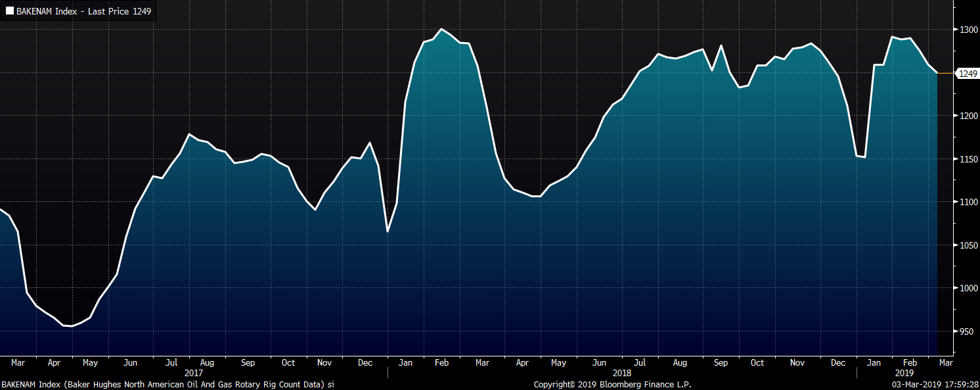
Task: Click the line's highest peak in February 2018
Action: point(441,29)
